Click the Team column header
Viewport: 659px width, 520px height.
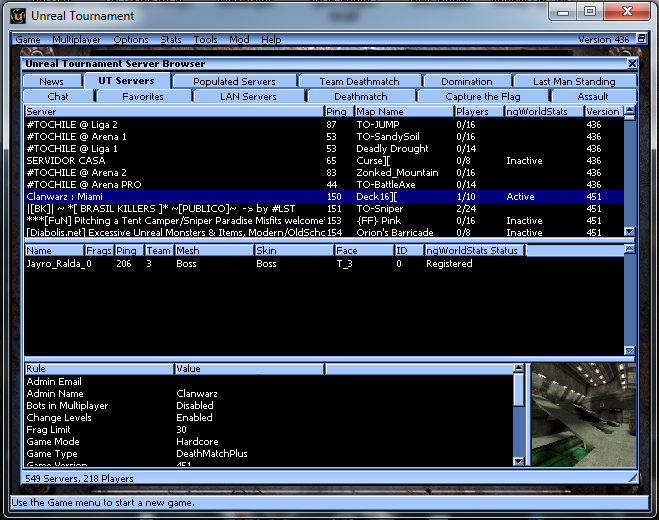(x=159, y=251)
